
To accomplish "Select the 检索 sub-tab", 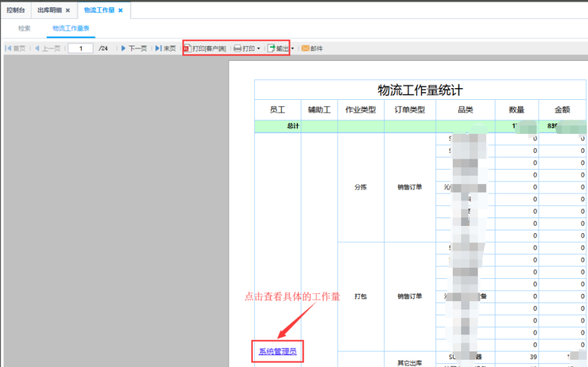I will click(x=24, y=29).
